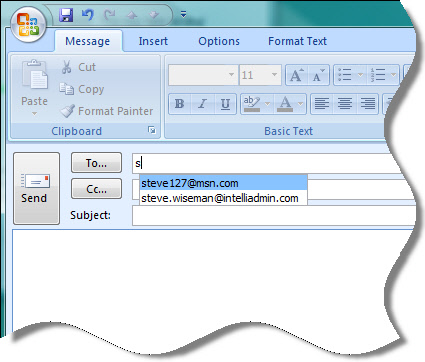Viewport: 425px width, 362px height.
Task: Choose steve.wiseman@intelliadmin.com suggestion
Action: 223,198
